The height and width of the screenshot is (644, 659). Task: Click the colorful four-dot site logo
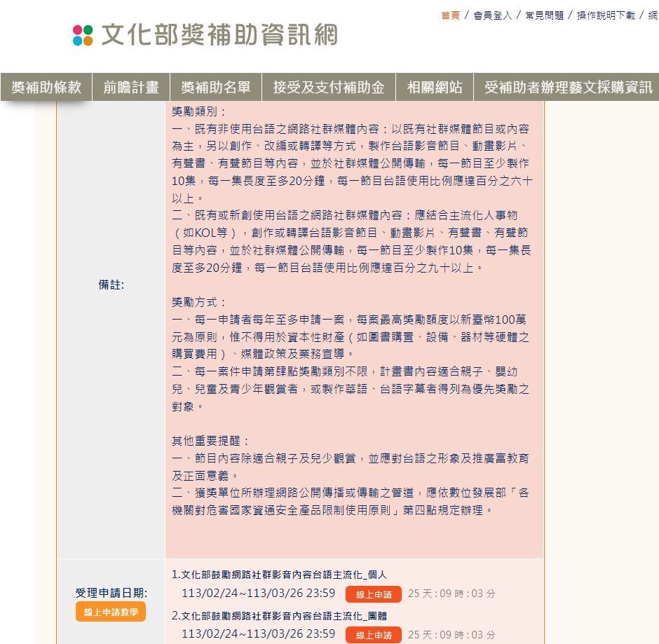83,35
